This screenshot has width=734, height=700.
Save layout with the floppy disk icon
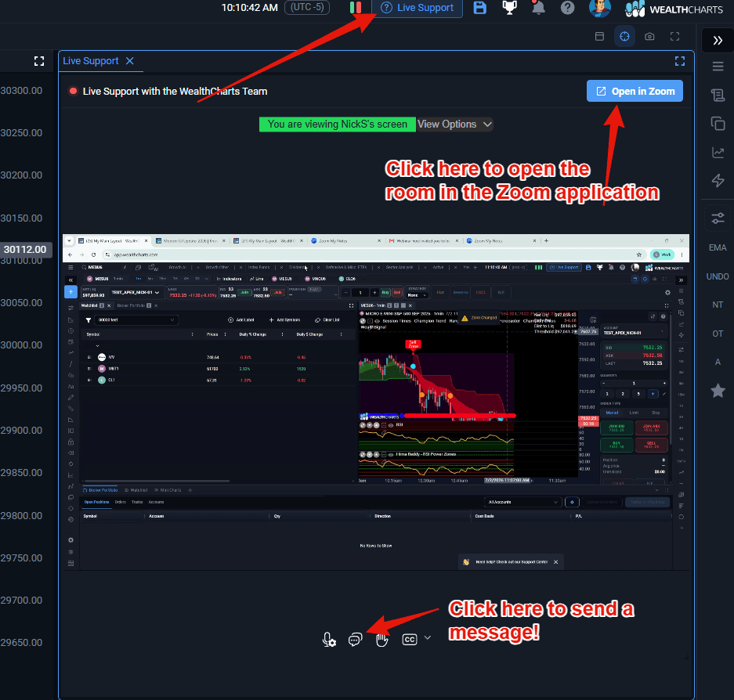[480, 8]
